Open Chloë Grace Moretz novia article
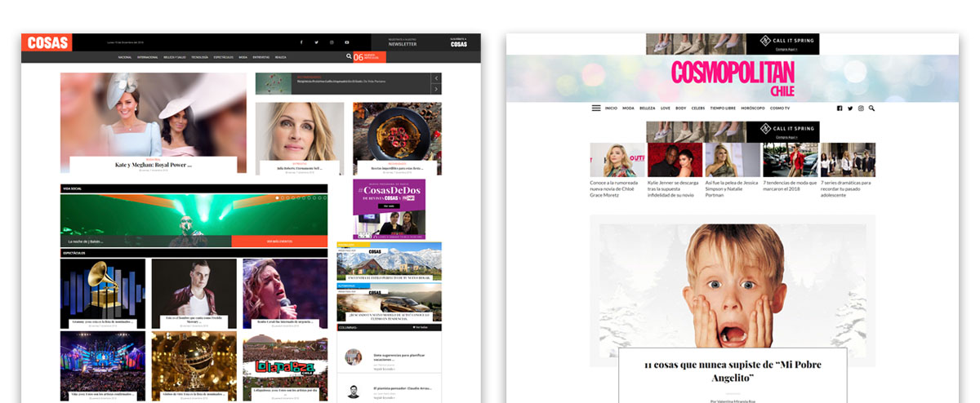 point(617,170)
